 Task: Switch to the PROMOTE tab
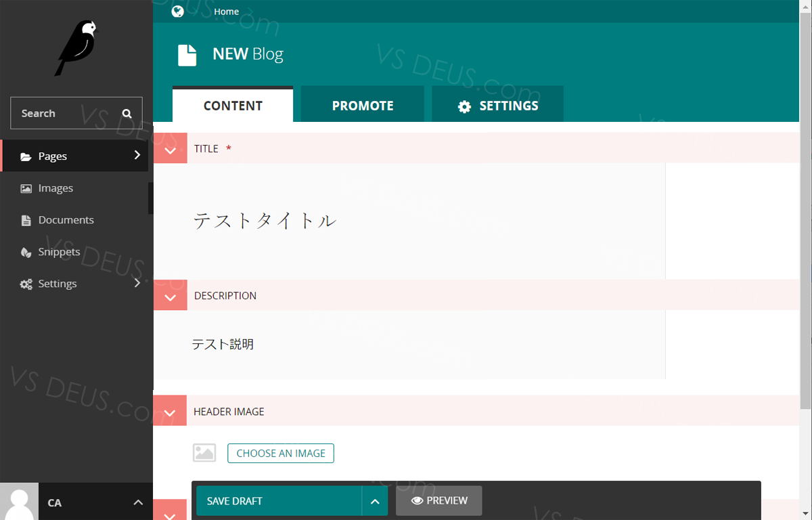point(363,105)
